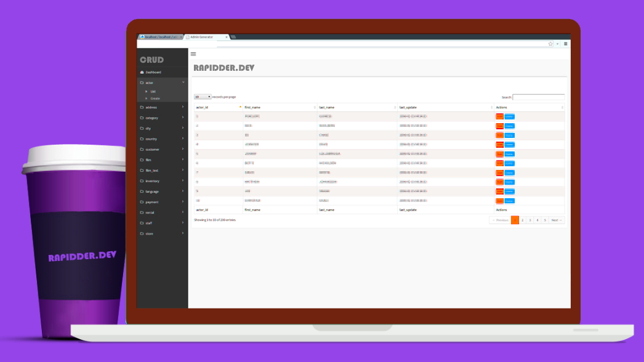Go to page 3
This screenshot has height=362, width=644.
click(530, 220)
